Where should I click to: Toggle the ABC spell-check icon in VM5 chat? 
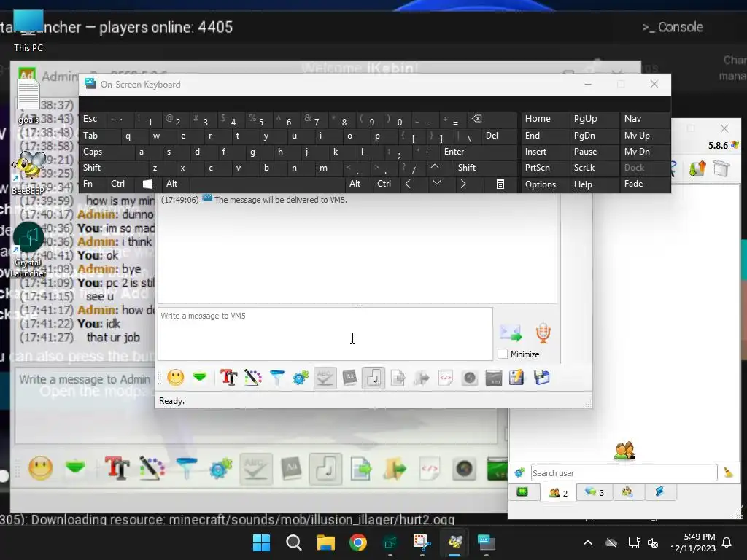click(x=325, y=378)
